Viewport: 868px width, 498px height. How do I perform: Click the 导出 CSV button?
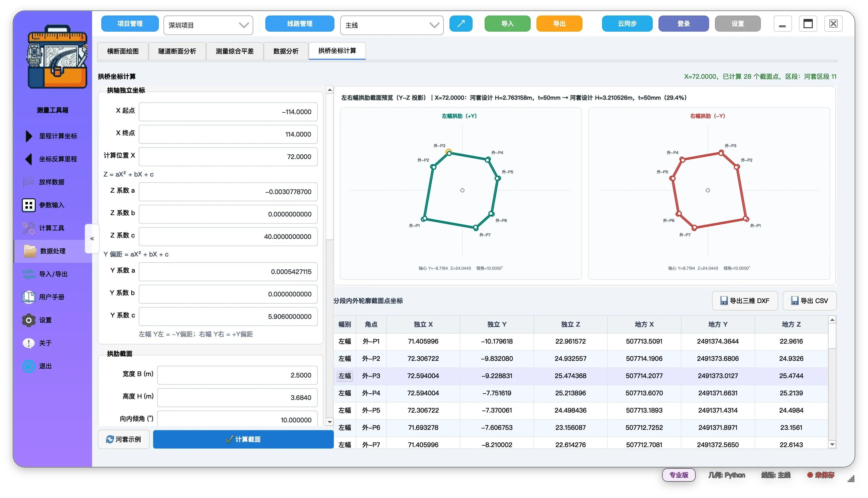coord(810,301)
